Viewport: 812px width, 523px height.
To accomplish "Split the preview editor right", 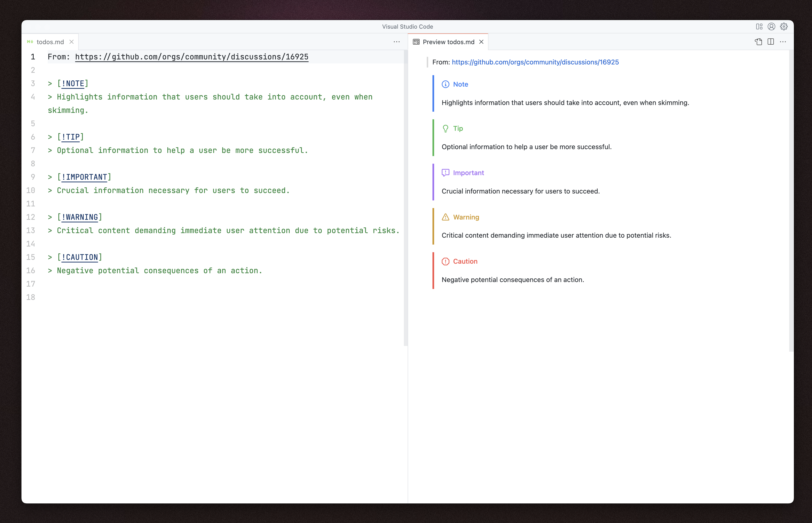I will [x=771, y=42].
